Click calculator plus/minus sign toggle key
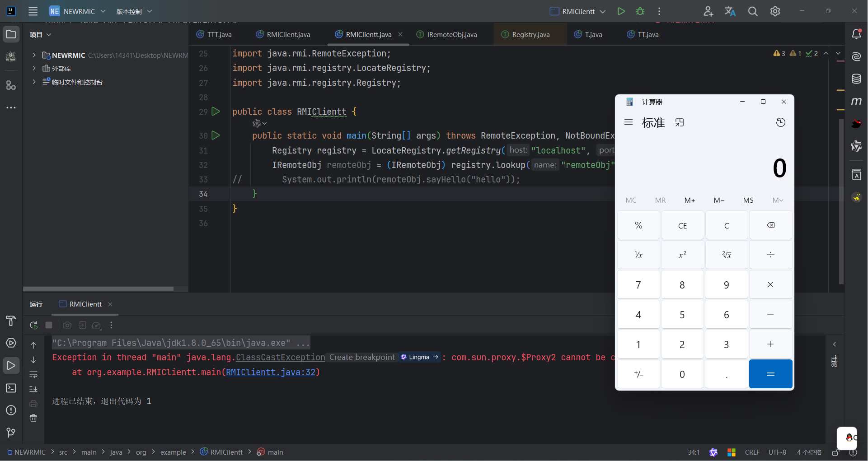The width and height of the screenshot is (868, 461). point(638,374)
